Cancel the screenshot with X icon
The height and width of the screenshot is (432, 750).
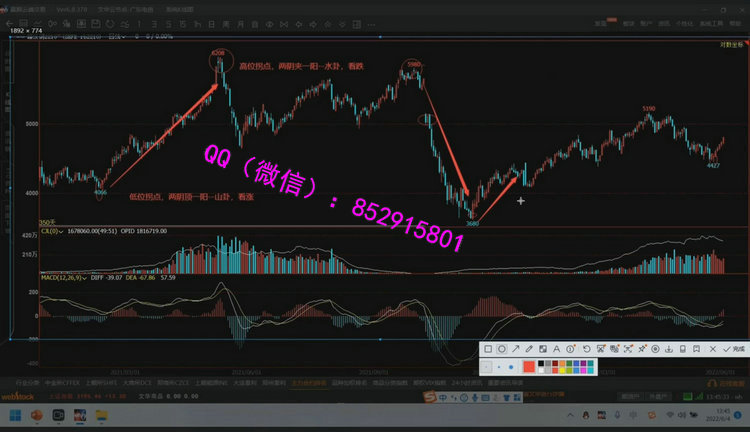[x=711, y=349]
